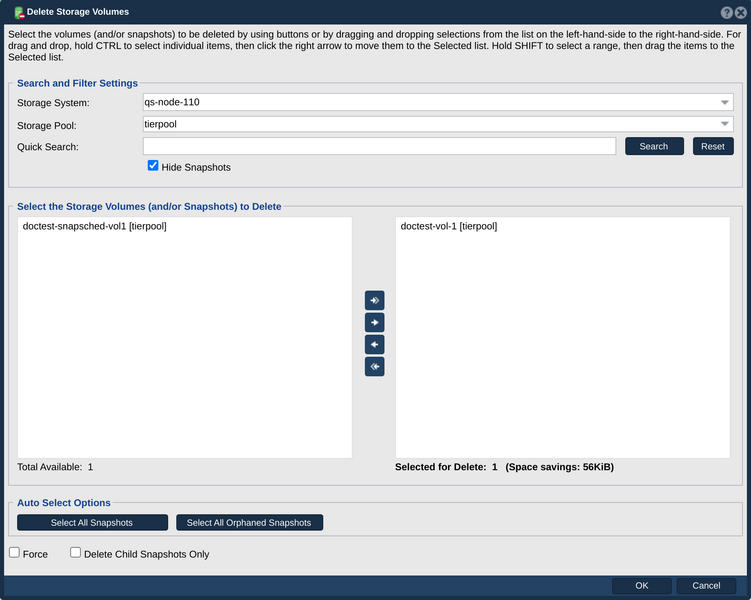Screen dimensions: 751x600
Task: Select doctest-snapsched-vol1 [tierpool] in available list
Action: coord(94,226)
